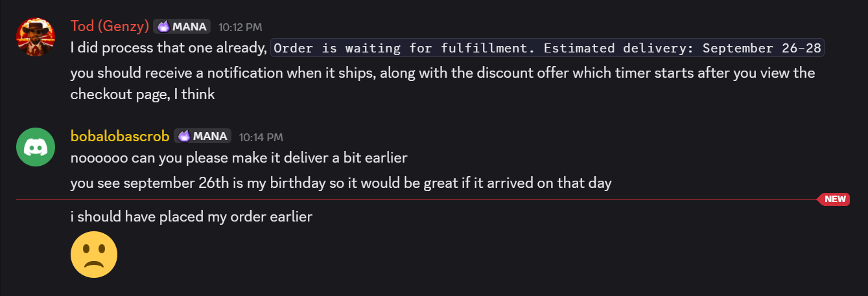Click the 'checkout page, I think' message line
The image size is (868, 296).
143,95
